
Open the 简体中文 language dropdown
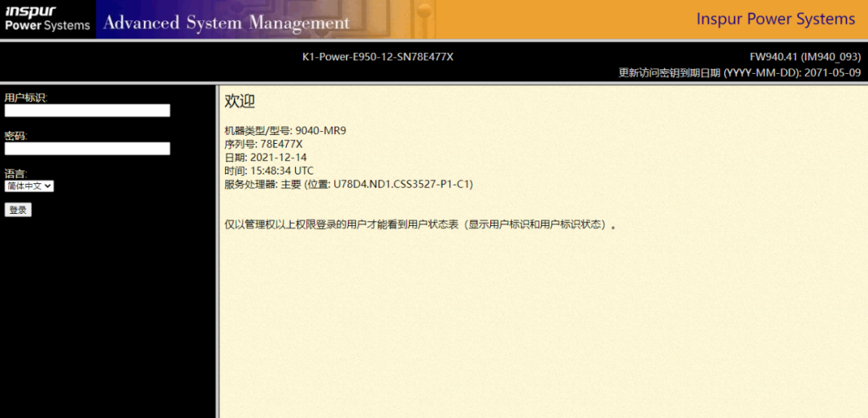pos(30,186)
